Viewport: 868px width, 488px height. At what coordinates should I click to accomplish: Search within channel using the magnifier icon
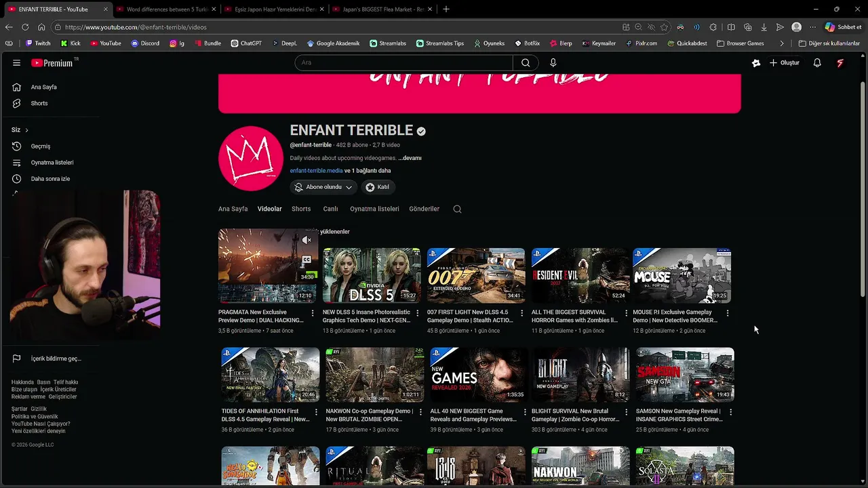(x=457, y=209)
